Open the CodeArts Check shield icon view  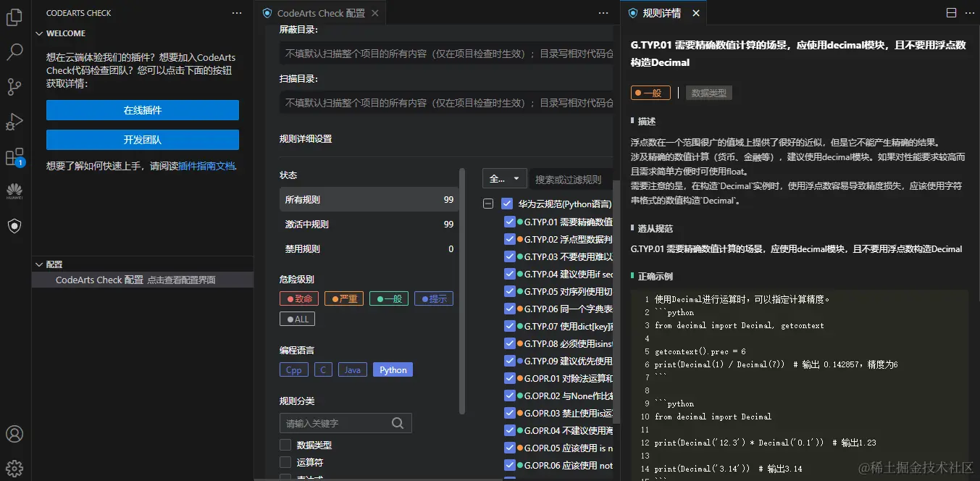coord(14,226)
